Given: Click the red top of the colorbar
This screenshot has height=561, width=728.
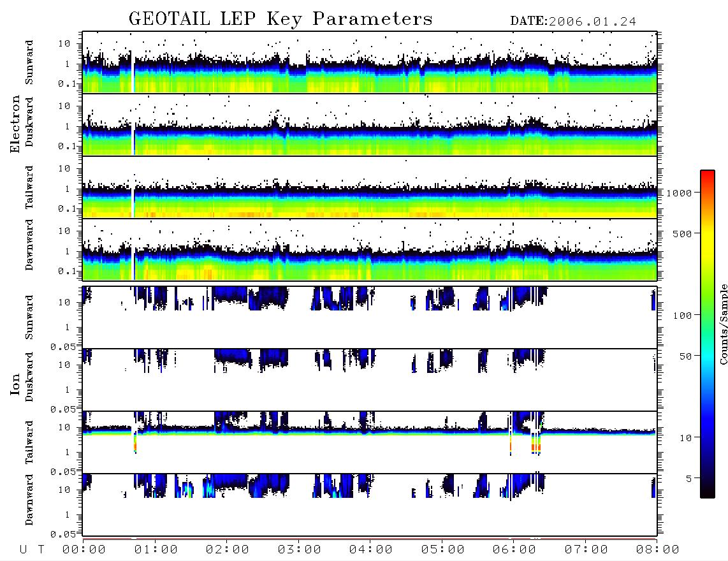Looking at the screenshot, I should [708, 175].
